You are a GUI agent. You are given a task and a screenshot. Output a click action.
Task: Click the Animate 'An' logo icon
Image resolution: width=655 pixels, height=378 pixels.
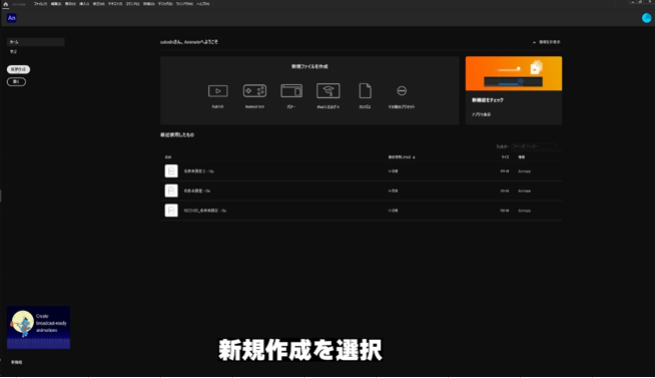[x=12, y=18]
